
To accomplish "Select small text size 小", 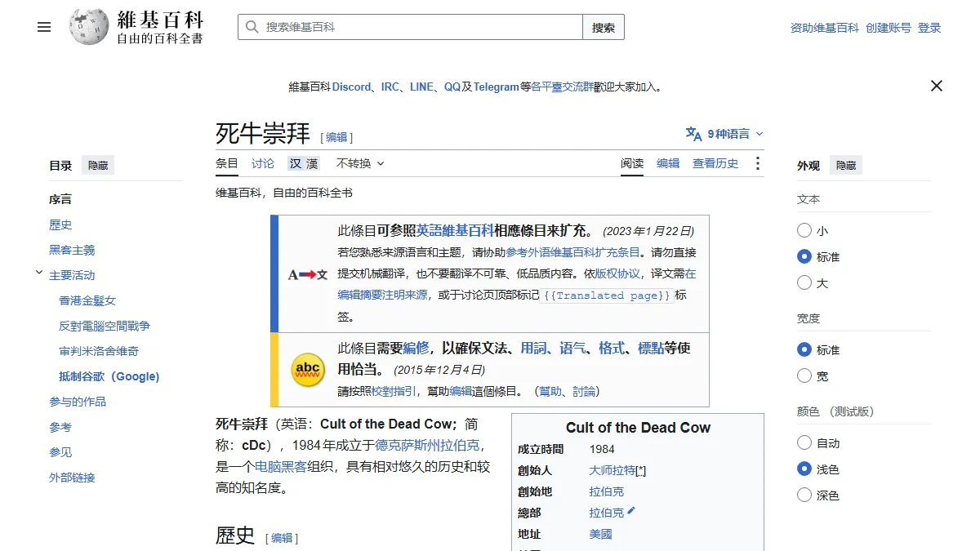I will 804,231.
